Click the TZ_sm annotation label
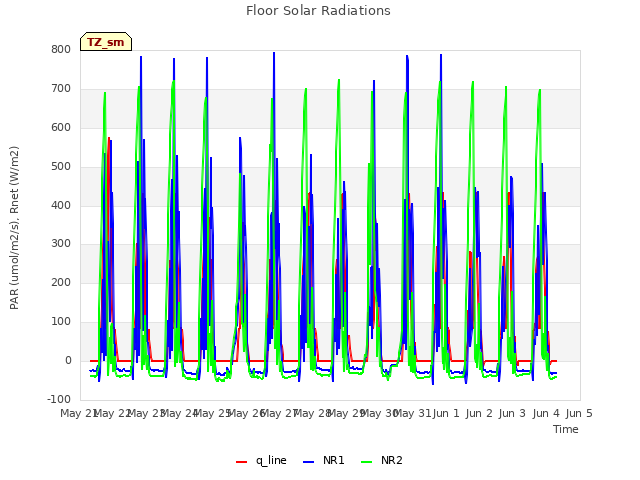This screenshot has width=640, height=480. (106, 42)
